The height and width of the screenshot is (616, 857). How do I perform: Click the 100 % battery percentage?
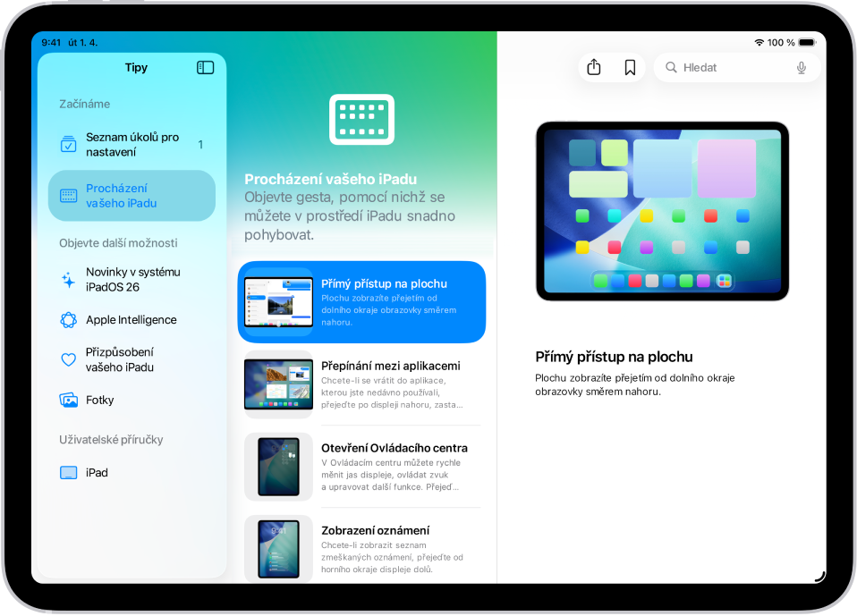coord(780,43)
